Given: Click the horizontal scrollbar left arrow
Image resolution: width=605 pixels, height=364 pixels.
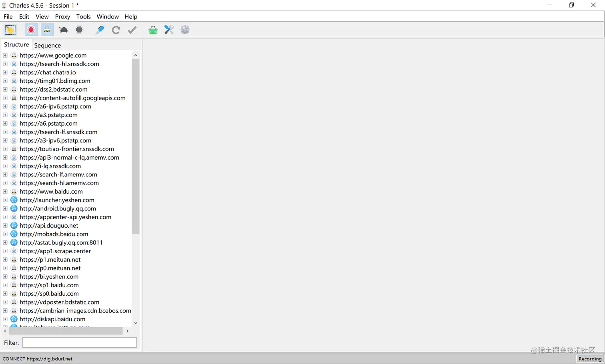Looking at the screenshot, I should (5, 331).
